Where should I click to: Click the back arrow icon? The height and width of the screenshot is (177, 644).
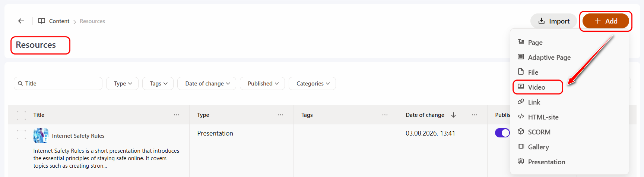(21, 21)
